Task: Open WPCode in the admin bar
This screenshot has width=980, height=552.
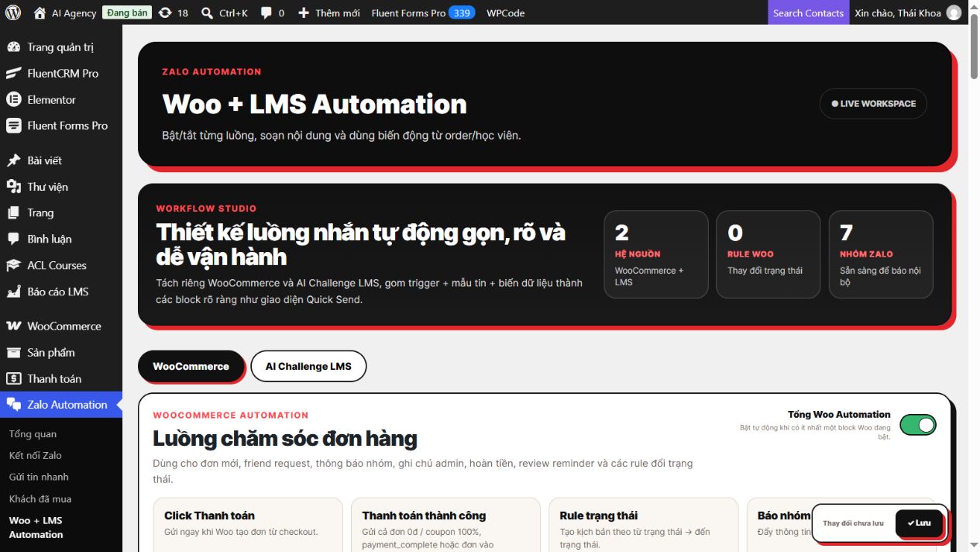Action: [x=505, y=12]
